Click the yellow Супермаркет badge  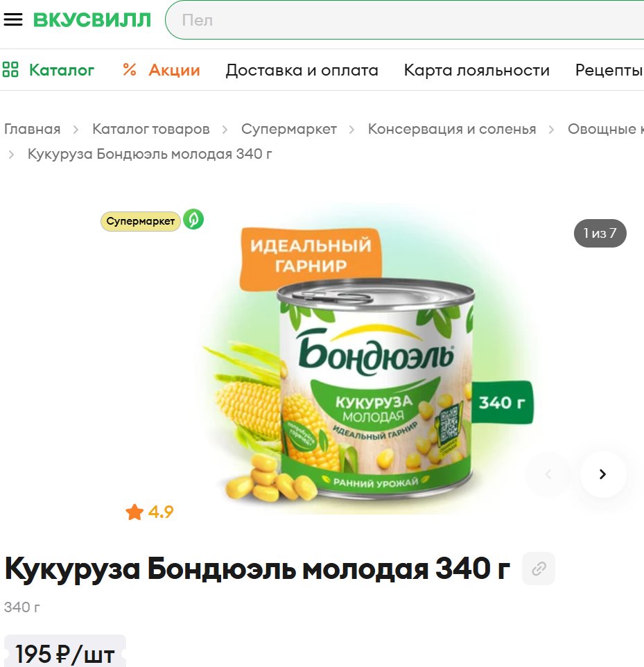click(140, 221)
